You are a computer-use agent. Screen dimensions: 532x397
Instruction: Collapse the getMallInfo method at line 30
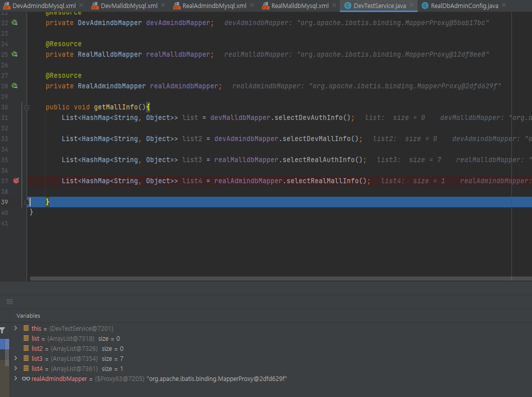coord(27,107)
